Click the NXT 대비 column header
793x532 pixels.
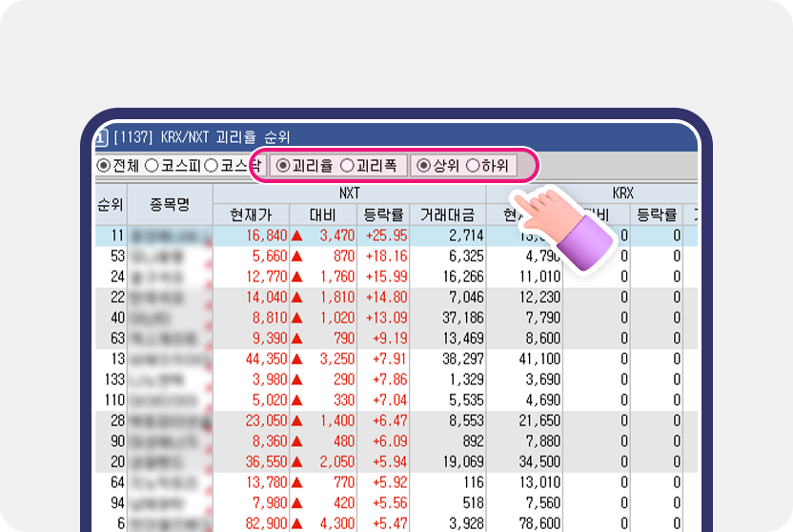pos(322,215)
